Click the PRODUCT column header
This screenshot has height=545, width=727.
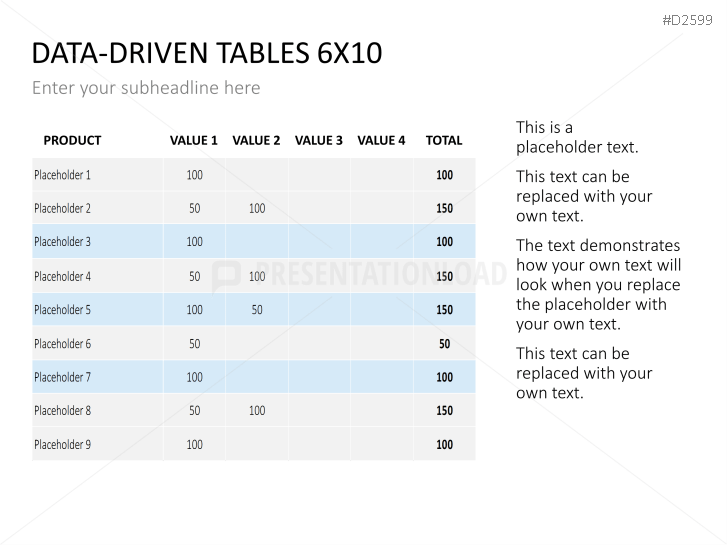click(72, 141)
